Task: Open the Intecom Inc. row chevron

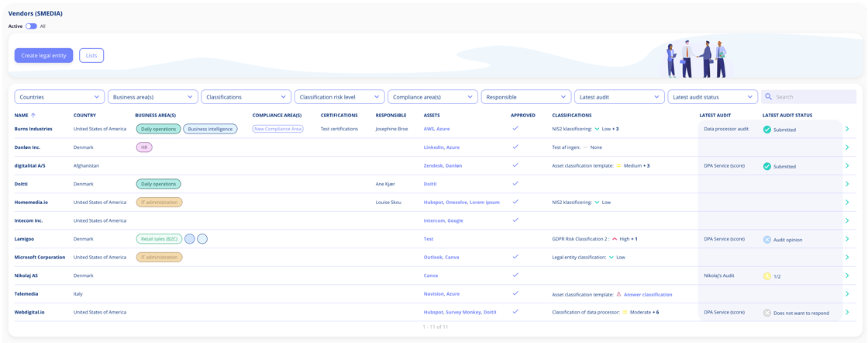Action: click(847, 220)
